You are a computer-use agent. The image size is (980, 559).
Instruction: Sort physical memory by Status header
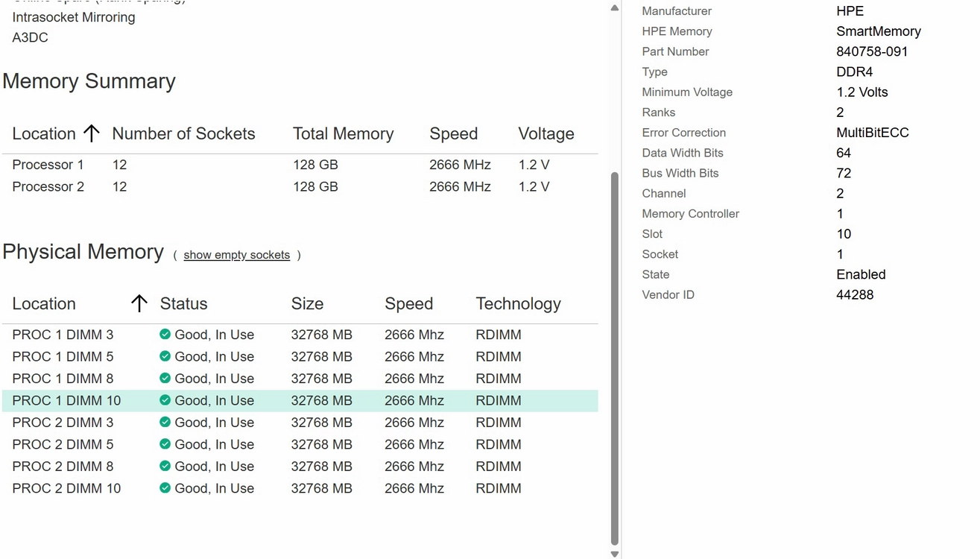(183, 303)
